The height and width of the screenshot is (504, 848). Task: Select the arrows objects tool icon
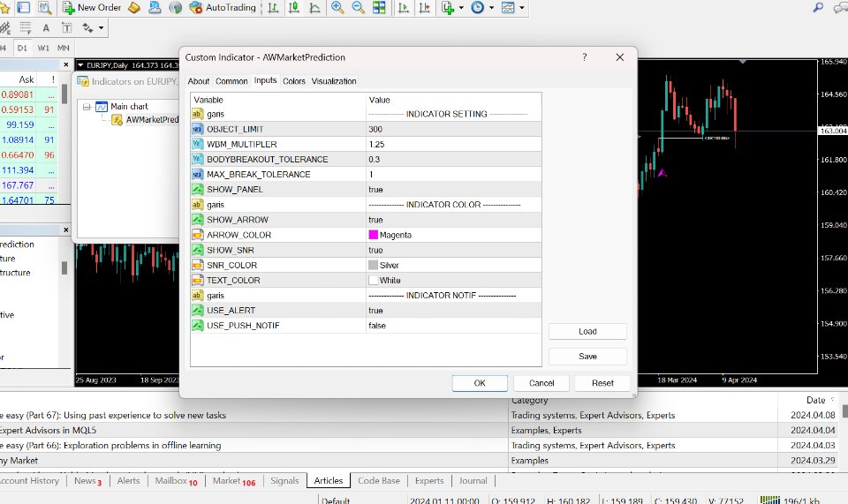tap(87, 27)
